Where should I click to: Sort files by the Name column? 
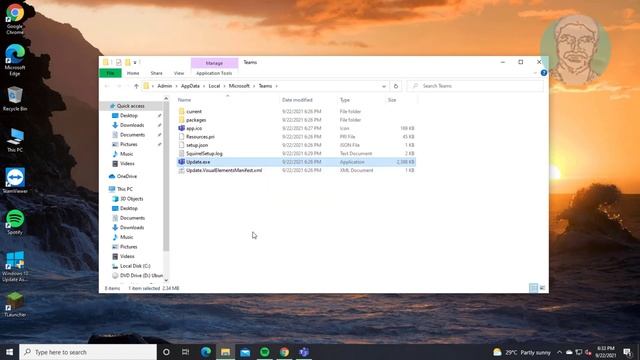(184, 100)
